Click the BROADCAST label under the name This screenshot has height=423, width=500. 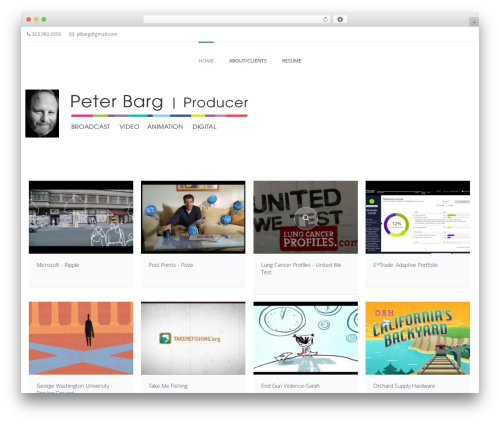pos(90,127)
